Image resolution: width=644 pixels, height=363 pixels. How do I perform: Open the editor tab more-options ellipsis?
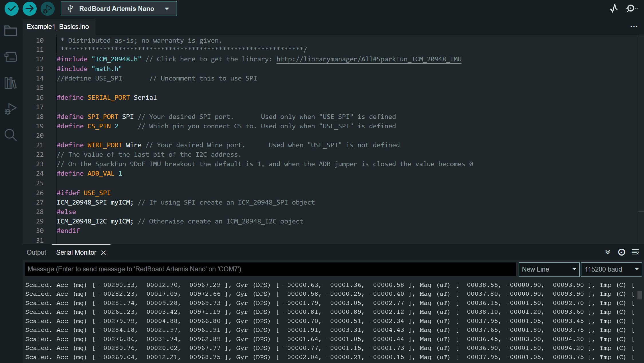pos(634,27)
